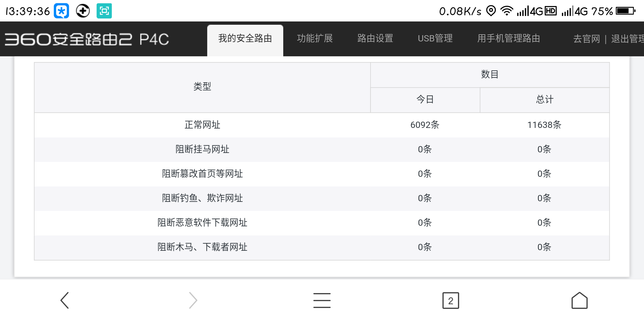The width and height of the screenshot is (644, 322).
Task: Tap the Wi-Fi signal status icon
Action: pos(507,11)
